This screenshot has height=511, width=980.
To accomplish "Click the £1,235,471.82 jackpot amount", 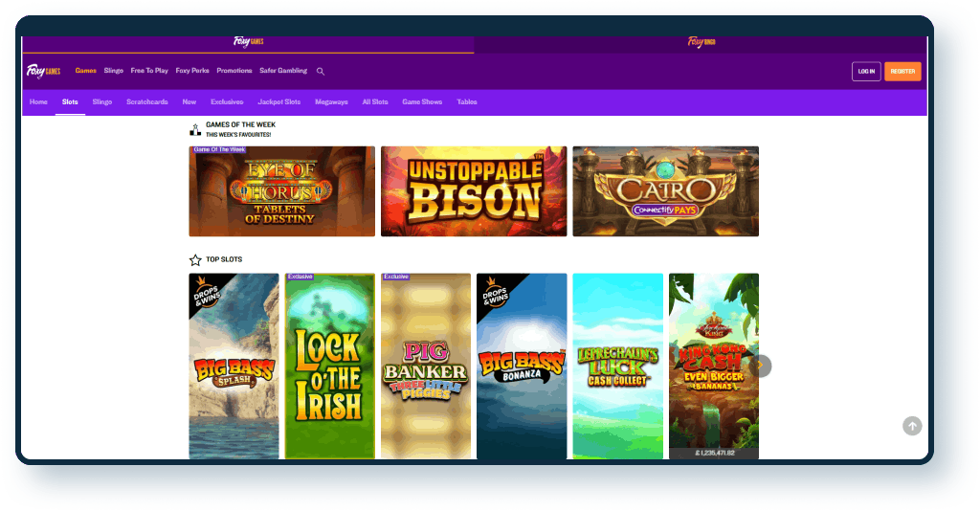I will tap(714, 453).
